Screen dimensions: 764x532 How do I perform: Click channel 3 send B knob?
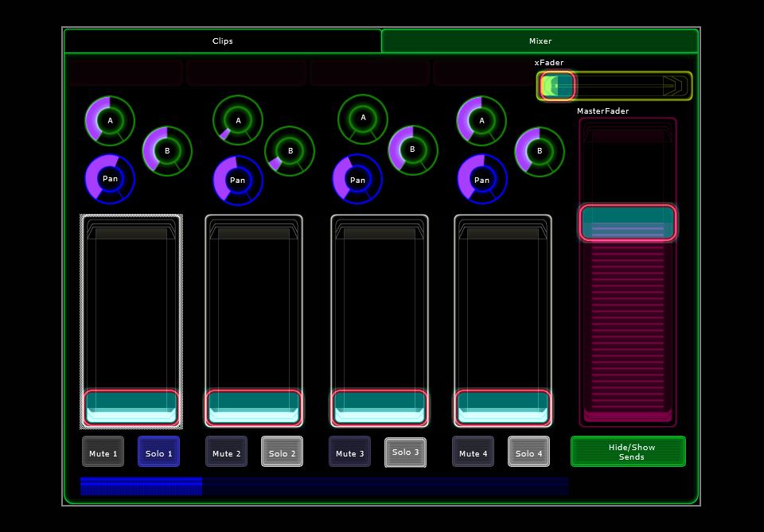[x=413, y=150]
